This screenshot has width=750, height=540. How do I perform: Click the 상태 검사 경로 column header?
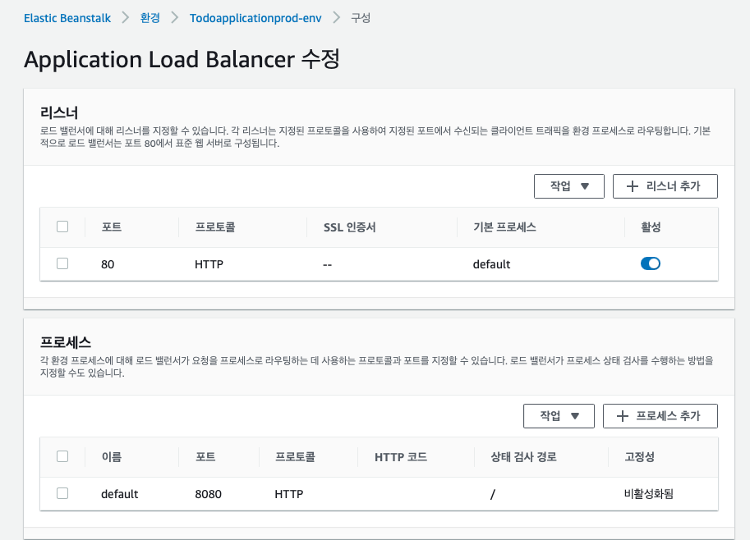523,457
